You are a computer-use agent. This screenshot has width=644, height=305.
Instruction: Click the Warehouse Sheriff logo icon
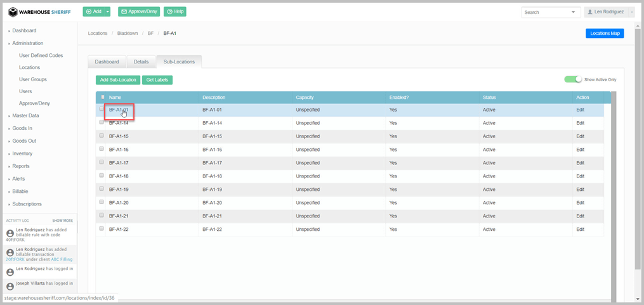coord(13,12)
